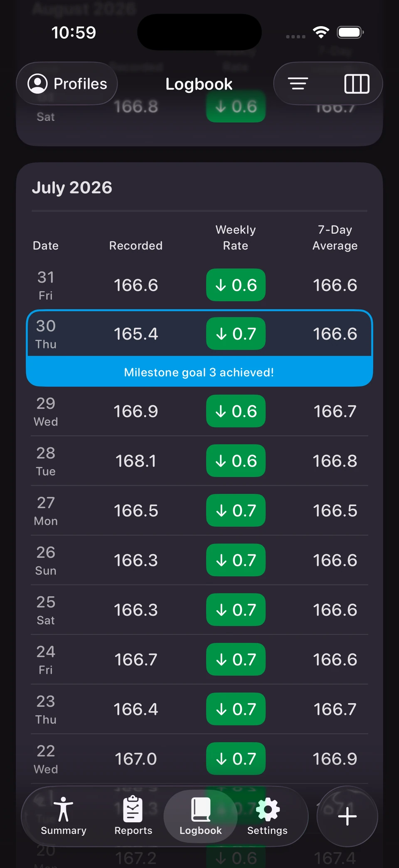Tap weekly rate badge for 28 Tue
The image size is (399, 868).
click(x=236, y=460)
